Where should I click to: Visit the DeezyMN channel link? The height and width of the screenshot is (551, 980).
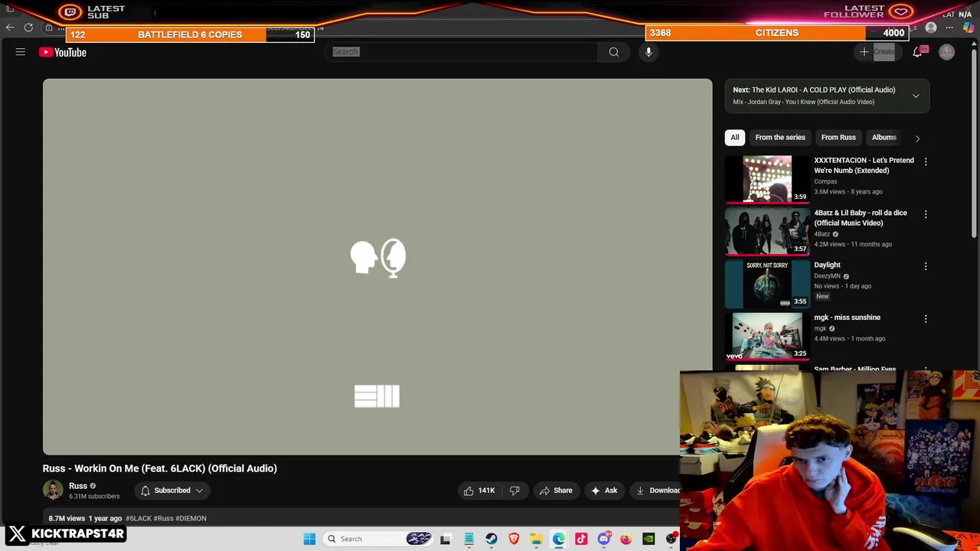(827, 275)
